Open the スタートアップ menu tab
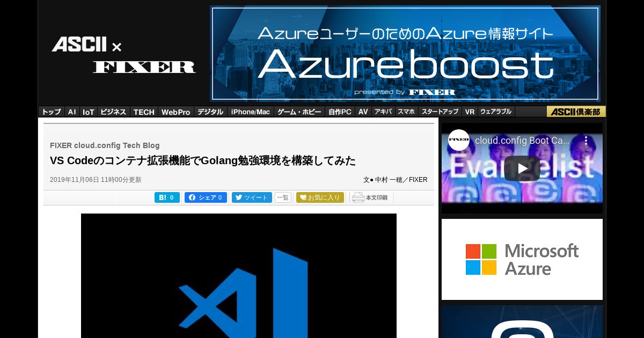 tap(440, 112)
